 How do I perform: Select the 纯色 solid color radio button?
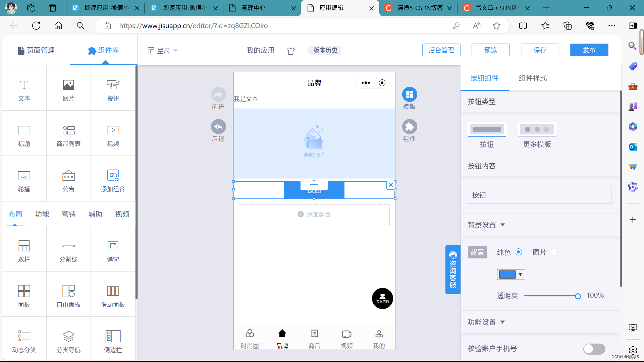click(x=518, y=252)
